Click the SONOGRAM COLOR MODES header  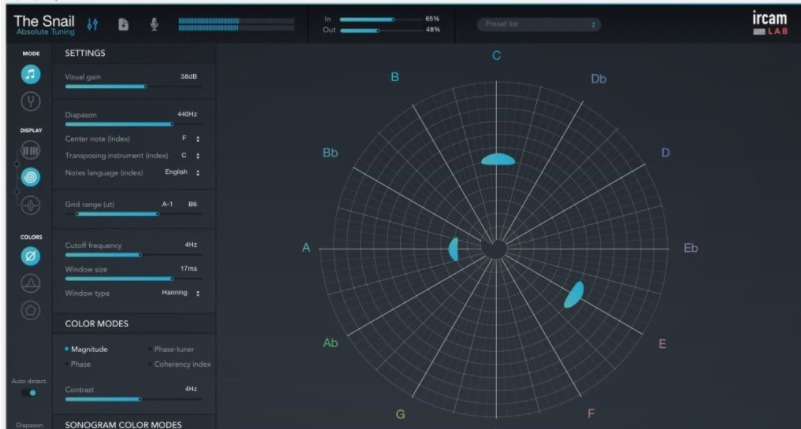[123, 424]
